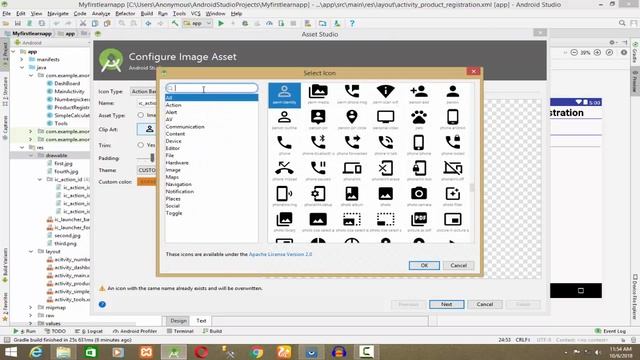
Task: Select the highlighted perm identity icon
Action: click(284, 95)
